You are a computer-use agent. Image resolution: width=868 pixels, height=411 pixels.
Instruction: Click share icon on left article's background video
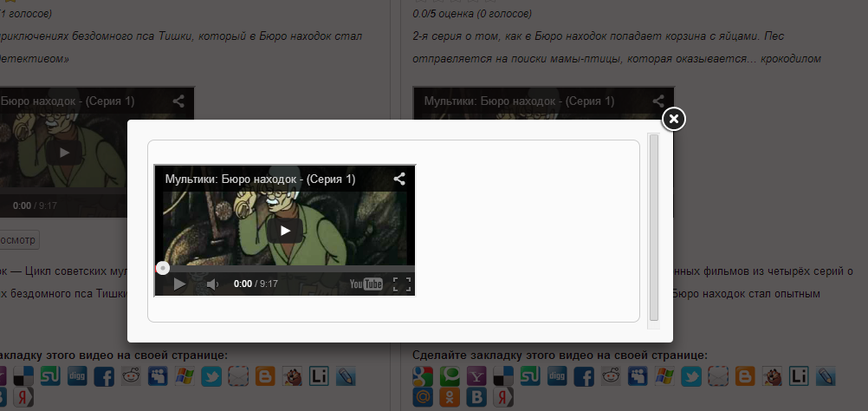(x=178, y=101)
